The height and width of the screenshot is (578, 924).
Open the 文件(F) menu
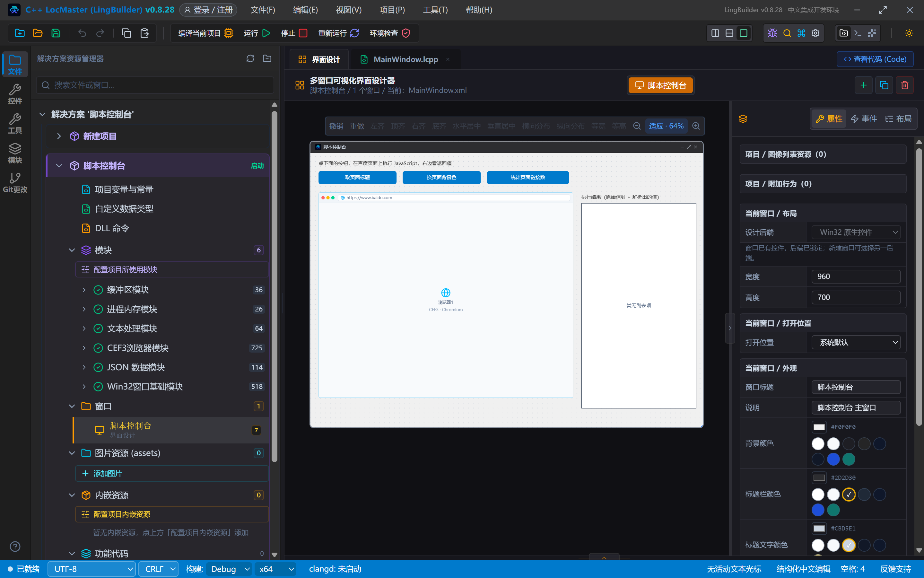[263, 10]
